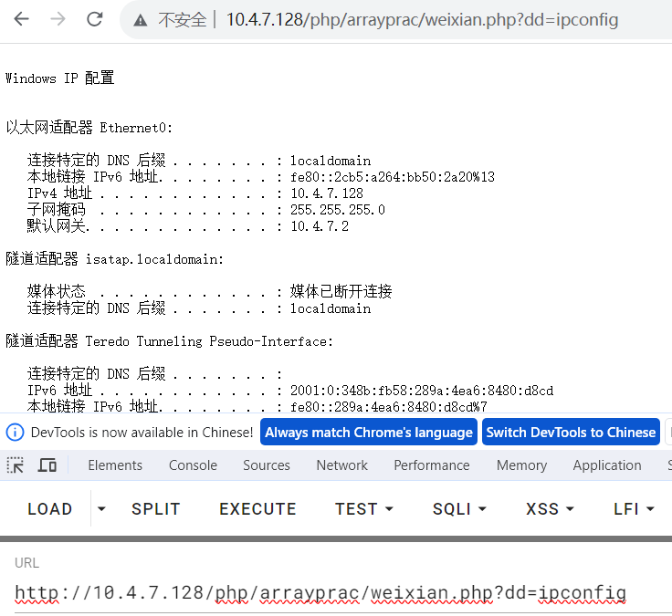This screenshot has height=616, width=672.
Task: Click the small 'URL' label above the HackBar field
Action: tap(26, 563)
